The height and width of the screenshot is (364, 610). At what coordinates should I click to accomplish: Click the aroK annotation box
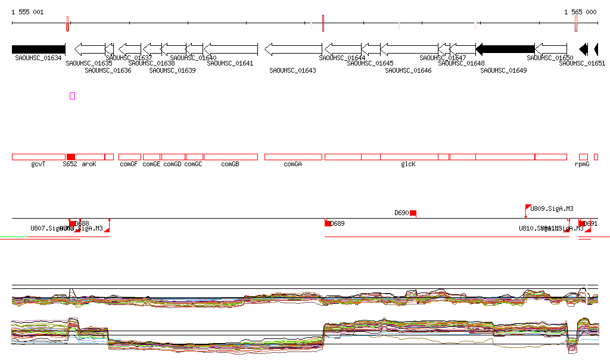coord(90,157)
